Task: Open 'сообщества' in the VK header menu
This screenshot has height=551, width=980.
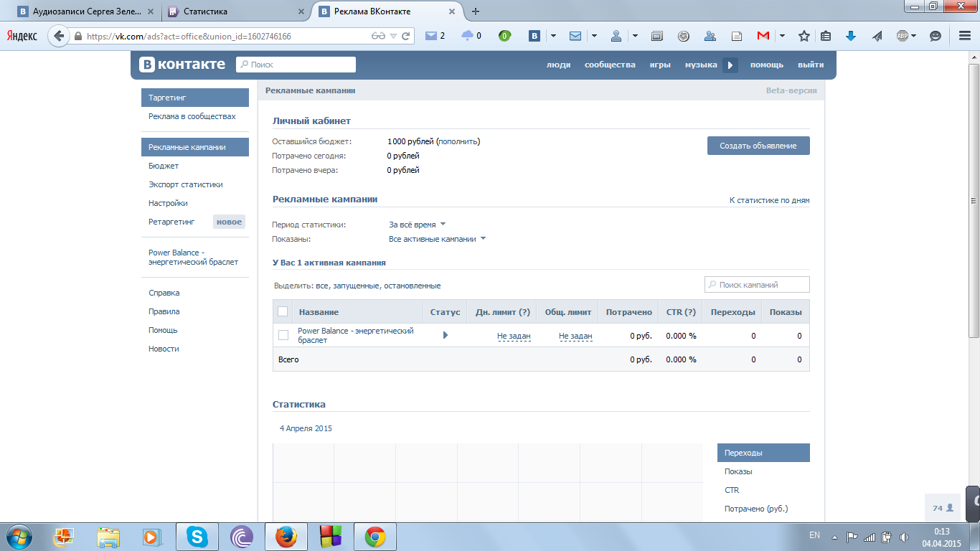Action: 610,65
